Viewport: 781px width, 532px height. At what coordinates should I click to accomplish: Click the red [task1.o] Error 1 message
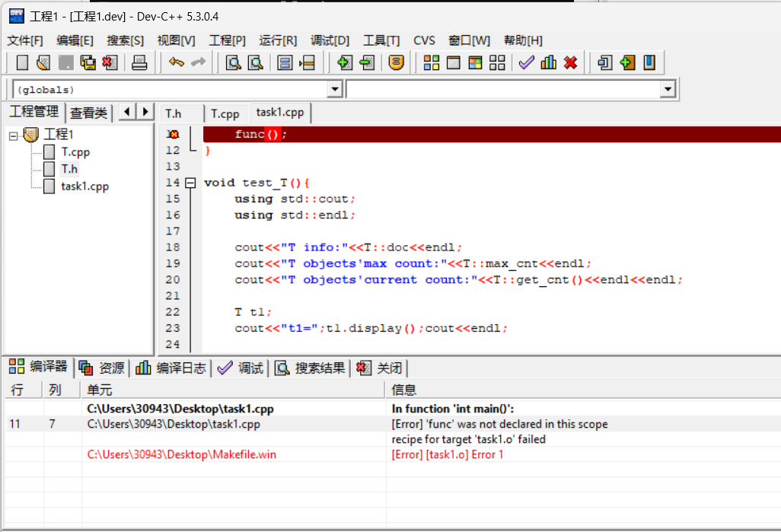coord(448,454)
